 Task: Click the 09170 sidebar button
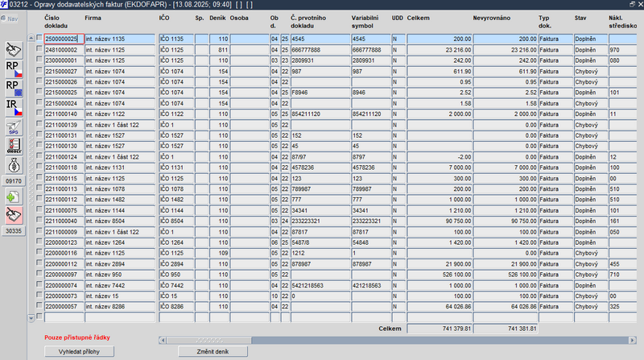coord(14,181)
